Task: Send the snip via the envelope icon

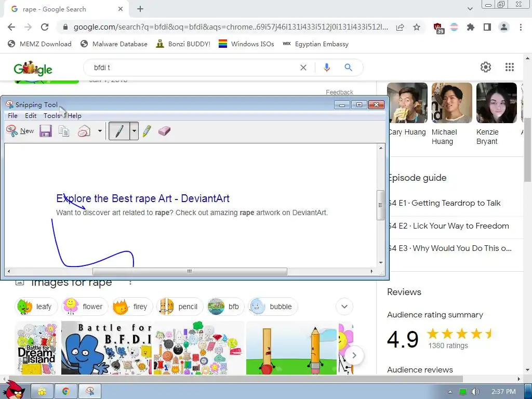Action: pyautogui.click(x=84, y=131)
